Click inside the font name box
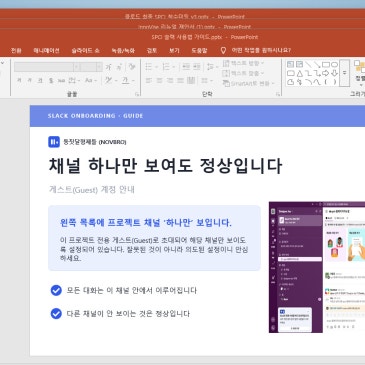365x365 pixels. point(44,67)
